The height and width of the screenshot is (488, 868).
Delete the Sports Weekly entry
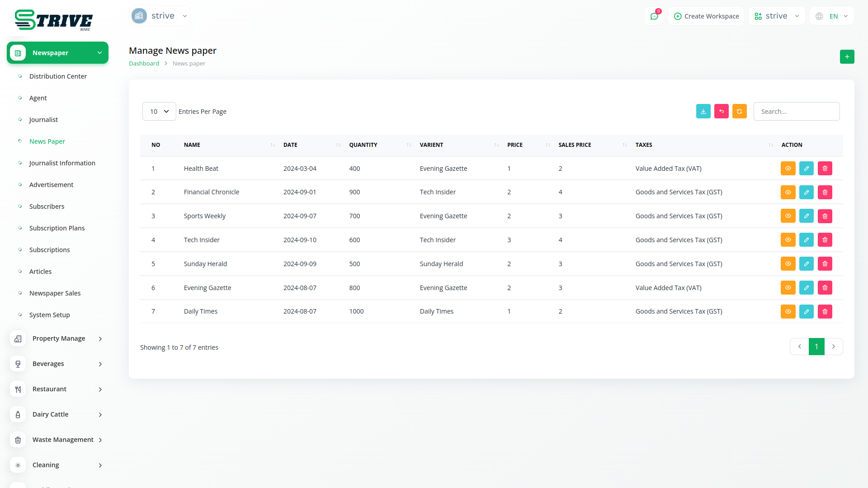[x=825, y=216]
